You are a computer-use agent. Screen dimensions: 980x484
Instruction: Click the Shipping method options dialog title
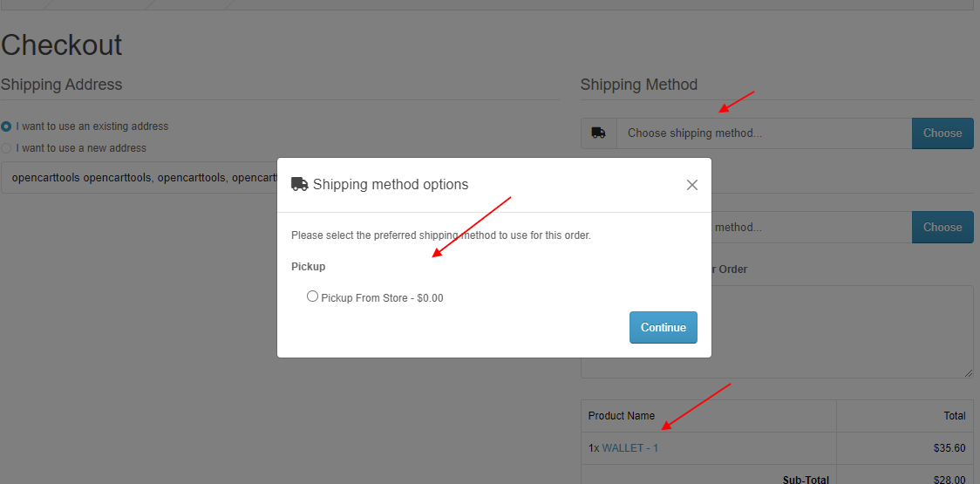[391, 185]
